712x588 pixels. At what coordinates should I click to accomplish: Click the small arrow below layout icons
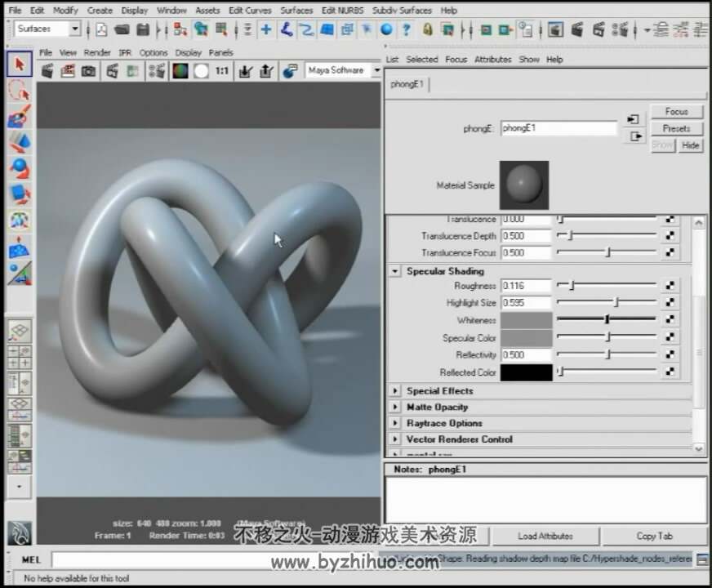[x=19, y=486]
